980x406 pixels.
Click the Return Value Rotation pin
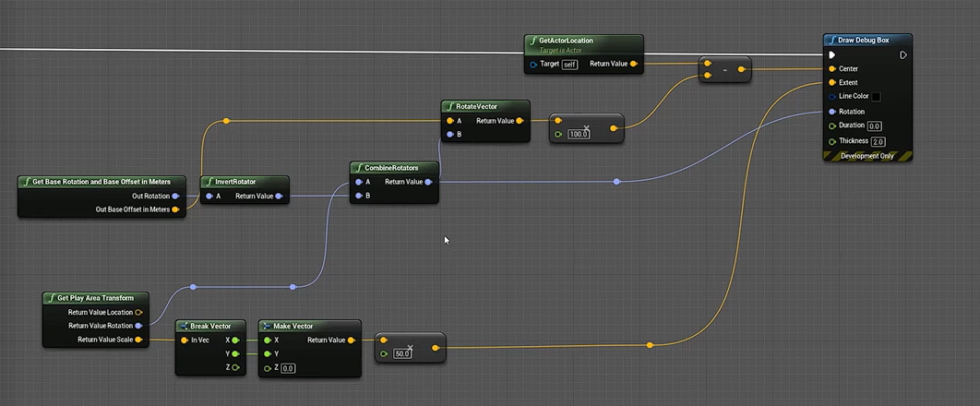pyautogui.click(x=138, y=326)
